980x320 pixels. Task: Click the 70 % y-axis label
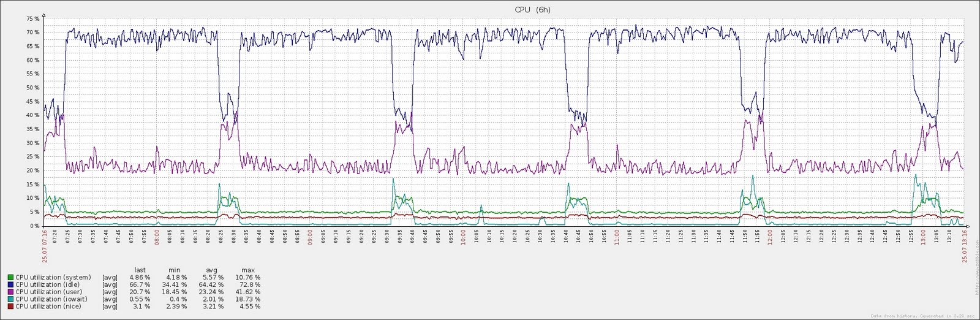pyautogui.click(x=33, y=32)
